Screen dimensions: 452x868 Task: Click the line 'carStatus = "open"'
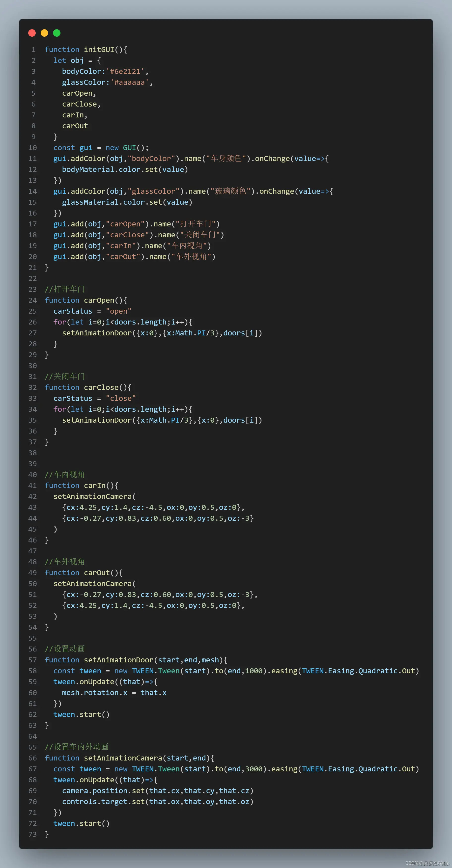pos(92,311)
